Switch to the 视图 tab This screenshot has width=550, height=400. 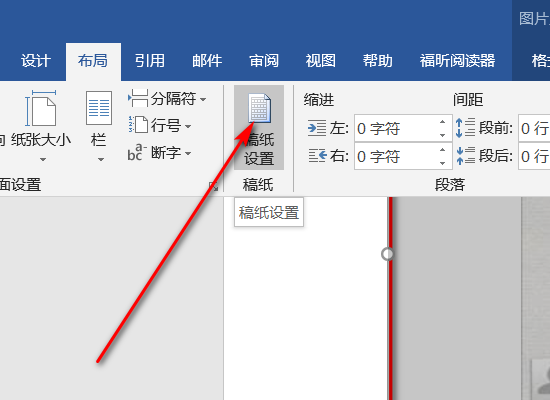(x=321, y=61)
